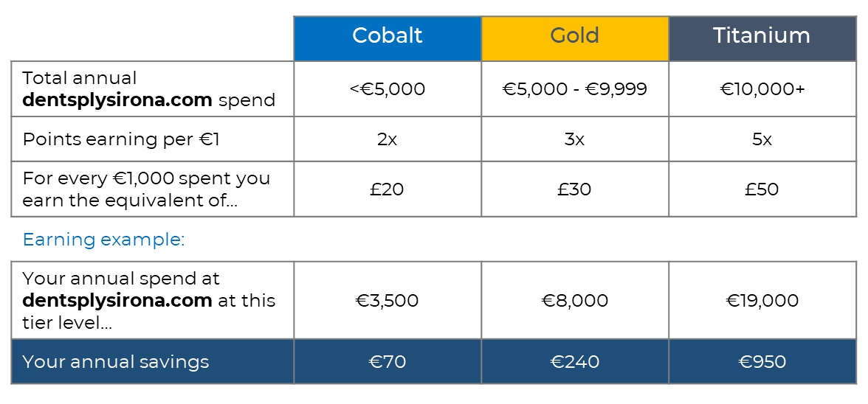Click the bold dentsplysirona.com text in the annual spend row
Screen dimensions: 868x404
(x=117, y=100)
